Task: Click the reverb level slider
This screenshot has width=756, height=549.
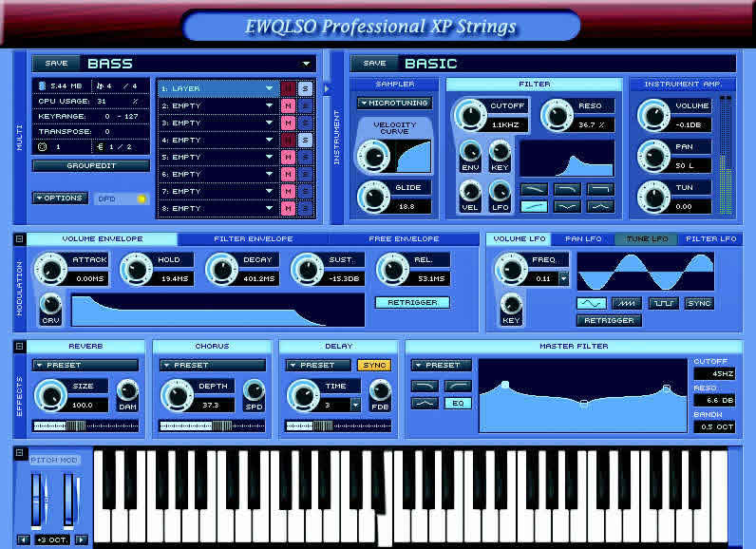Action: pos(85,426)
